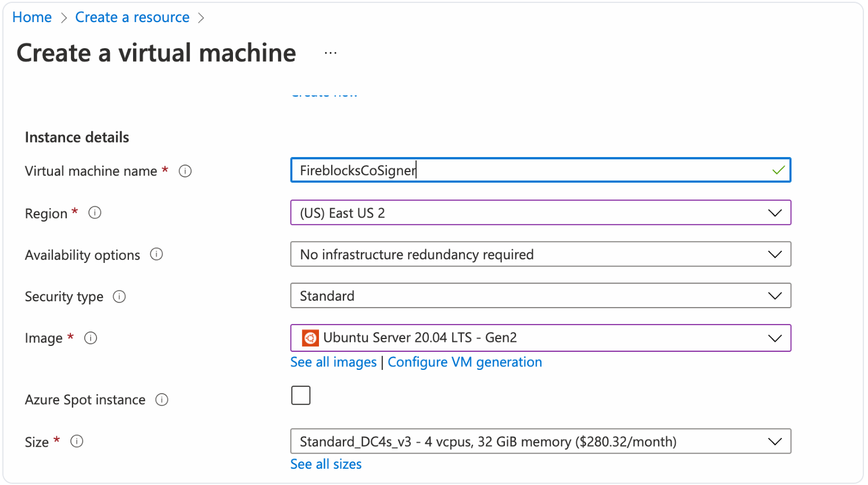
Task: Open info tooltip next to Image
Action: point(91,338)
